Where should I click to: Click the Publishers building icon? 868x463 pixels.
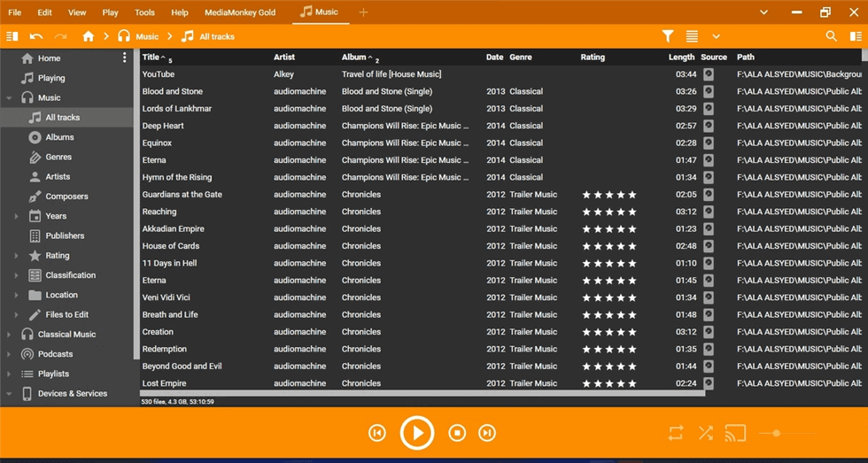pos(35,235)
